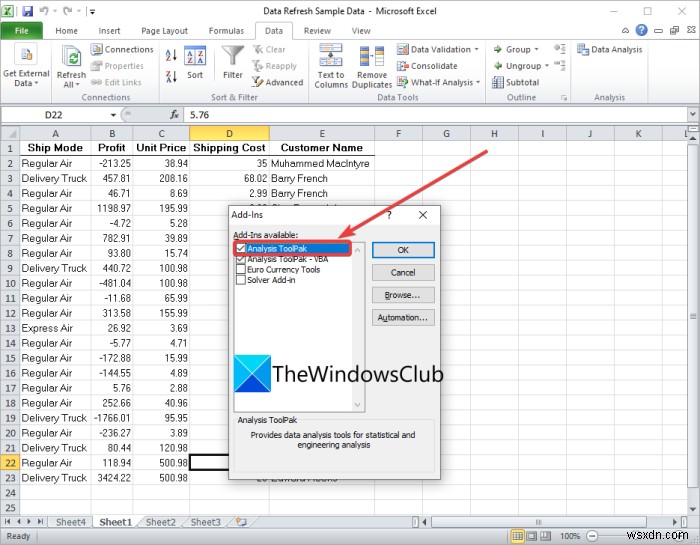The width and height of the screenshot is (700, 545).
Task: Open the Review tab
Action: point(317,31)
